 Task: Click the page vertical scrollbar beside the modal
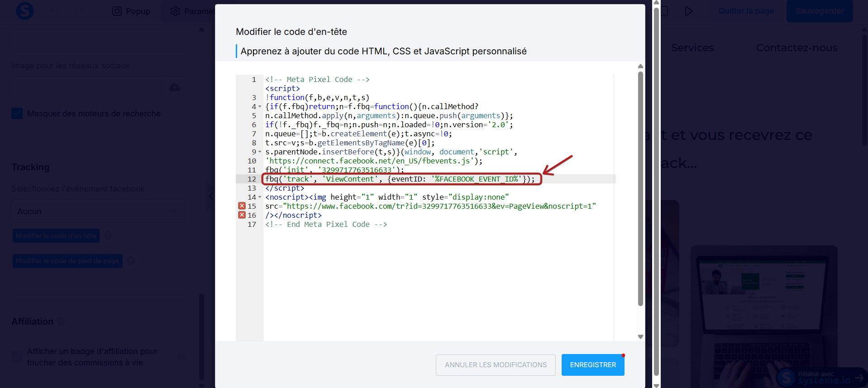[656, 191]
